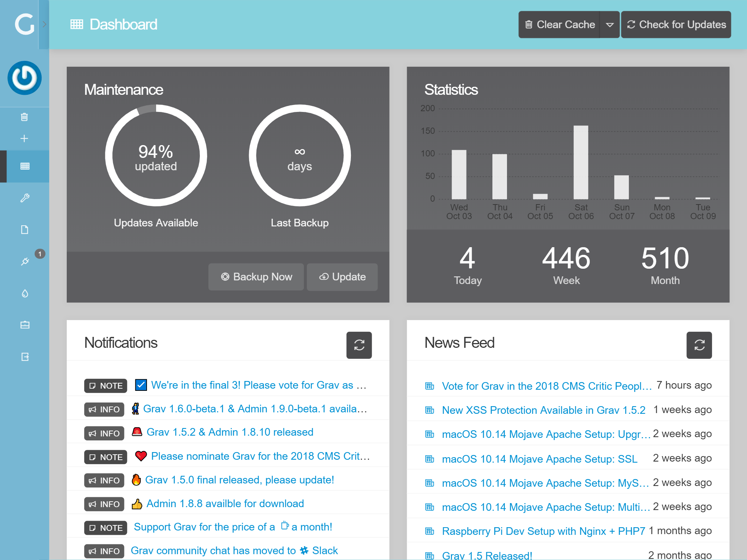Refresh the Notifications panel
The image size is (747, 560).
[x=359, y=345]
